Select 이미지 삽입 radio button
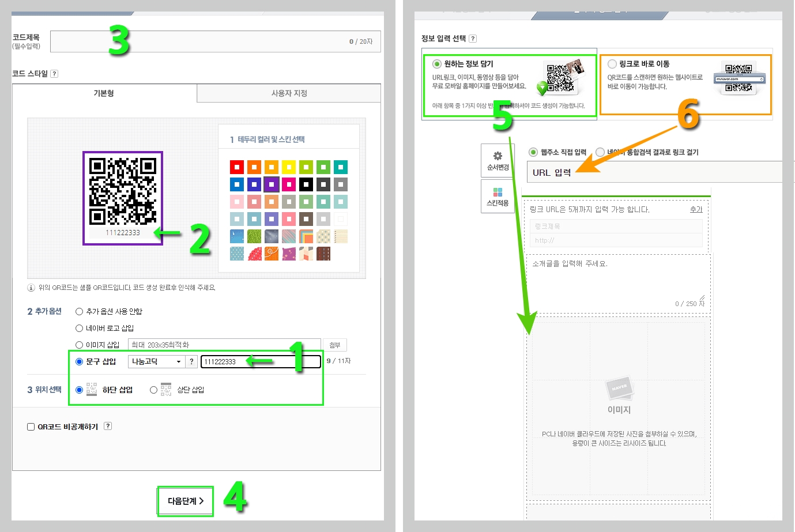The width and height of the screenshot is (795, 532). [x=80, y=345]
